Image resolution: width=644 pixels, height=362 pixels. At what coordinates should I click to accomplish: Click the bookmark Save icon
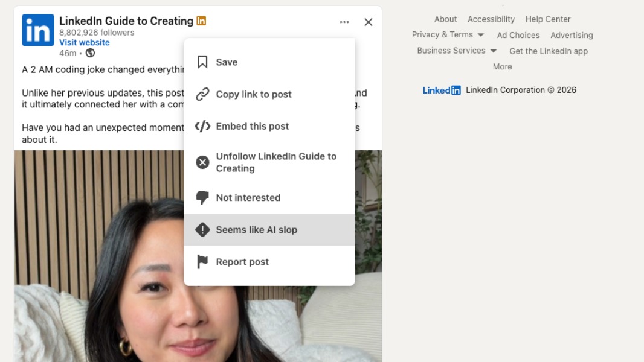point(202,62)
